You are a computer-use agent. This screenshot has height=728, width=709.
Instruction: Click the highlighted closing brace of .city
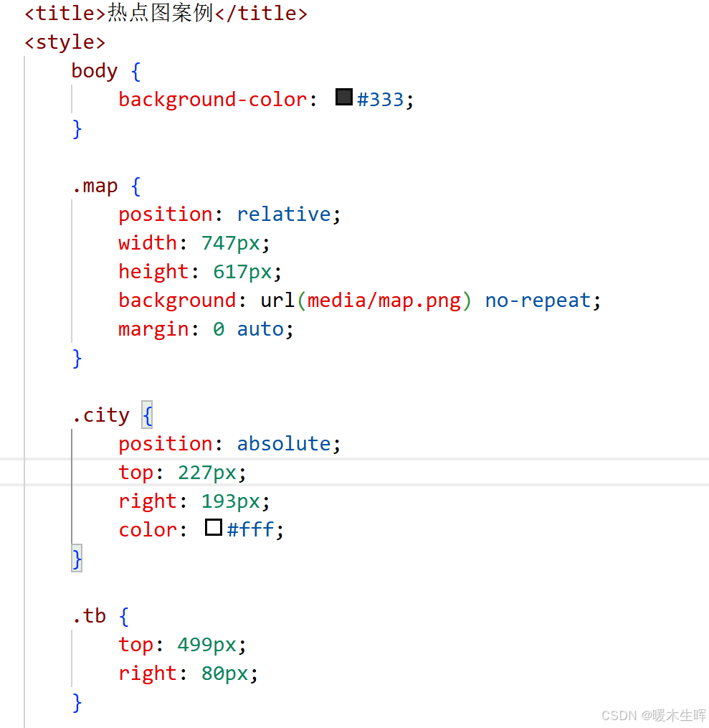(77, 559)
